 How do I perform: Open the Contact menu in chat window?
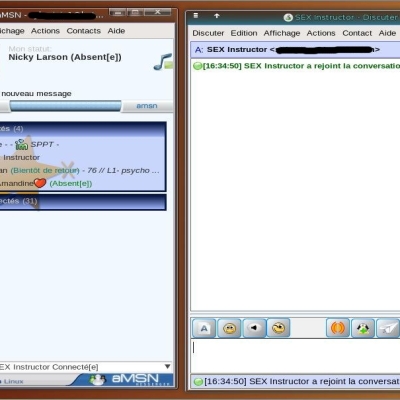coord(357,33)
